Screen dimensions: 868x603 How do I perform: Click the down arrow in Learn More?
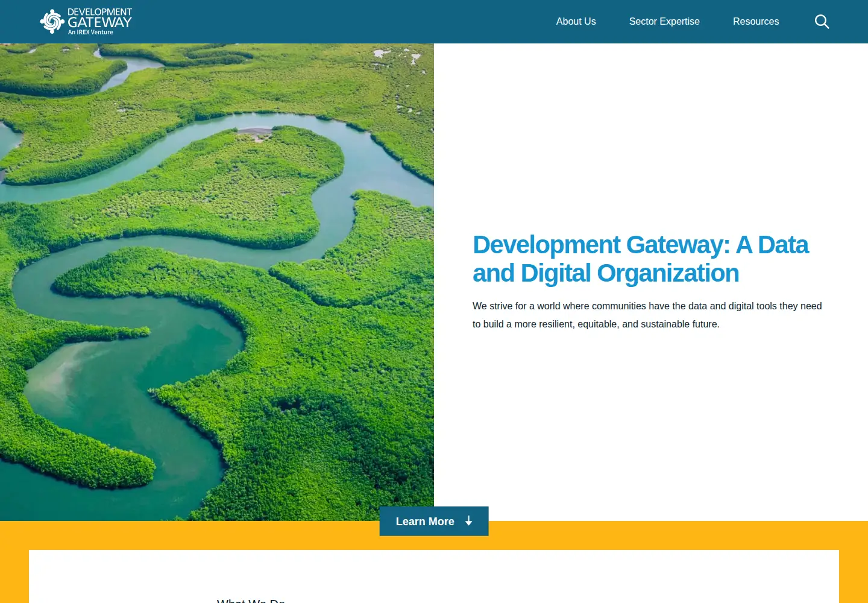click(x=468, y=521)
